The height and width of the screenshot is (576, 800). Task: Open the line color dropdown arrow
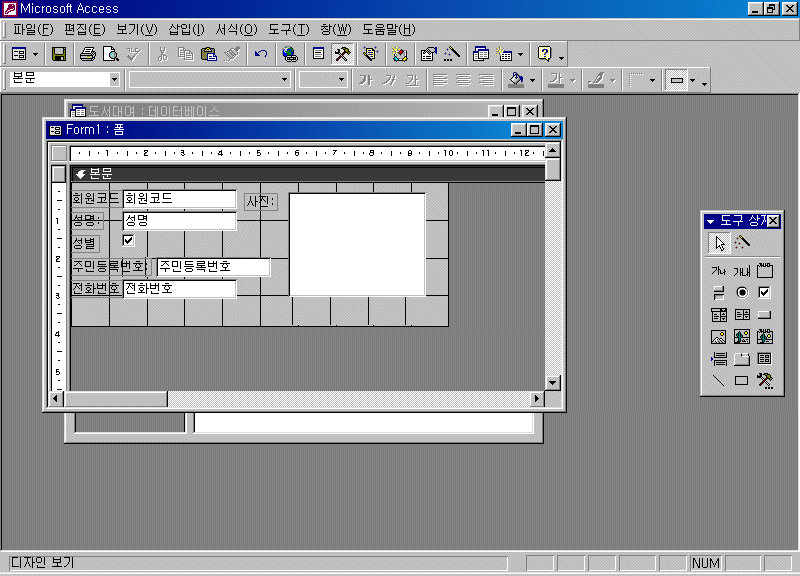(613, 80)
